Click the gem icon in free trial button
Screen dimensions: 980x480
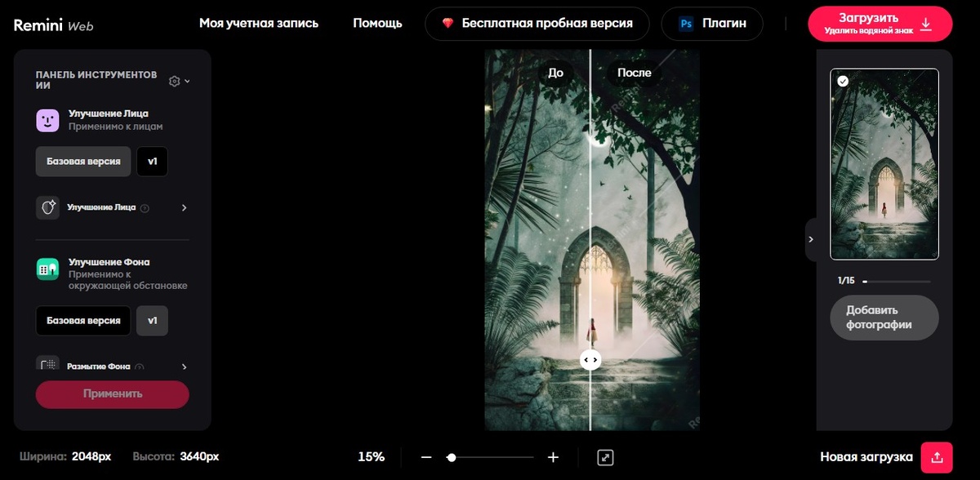448,24
